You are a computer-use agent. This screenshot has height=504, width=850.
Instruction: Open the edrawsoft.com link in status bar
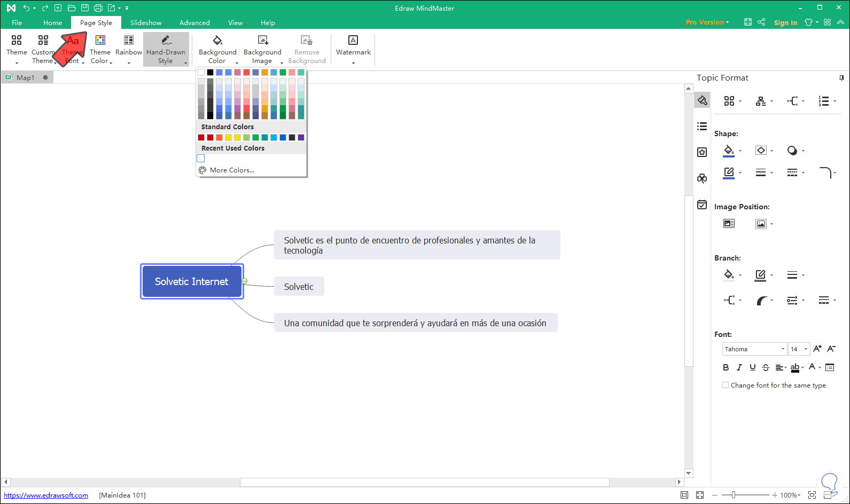point(46,495)
